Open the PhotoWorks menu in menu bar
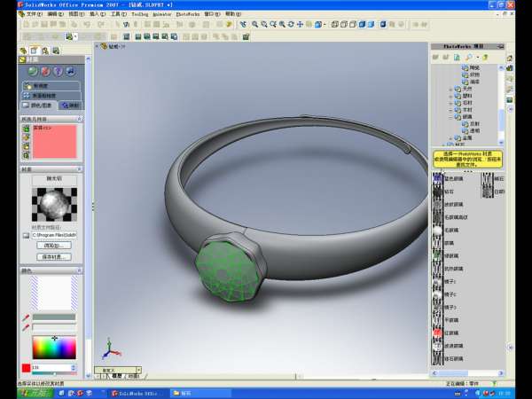532x399 pixels. (x=187, y=15)
